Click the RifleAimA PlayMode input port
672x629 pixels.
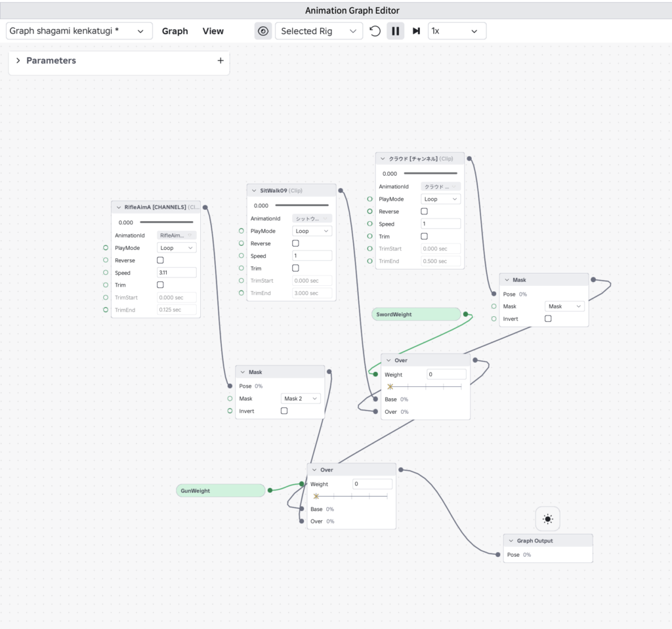click(106, 248)
